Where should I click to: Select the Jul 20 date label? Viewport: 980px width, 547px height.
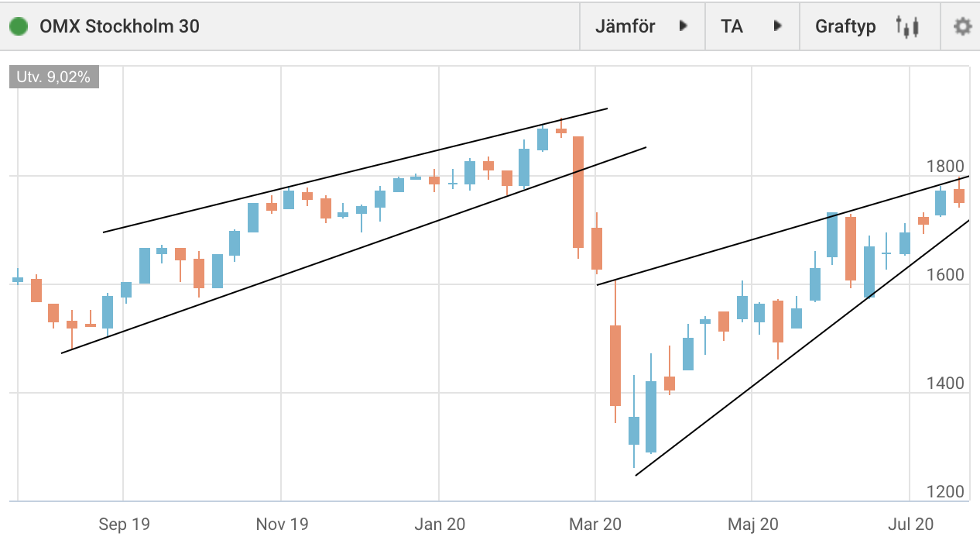[x=910, y=525]
